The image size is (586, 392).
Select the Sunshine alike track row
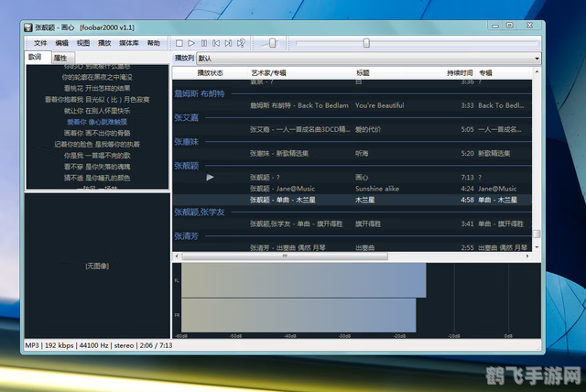(352, 189)
